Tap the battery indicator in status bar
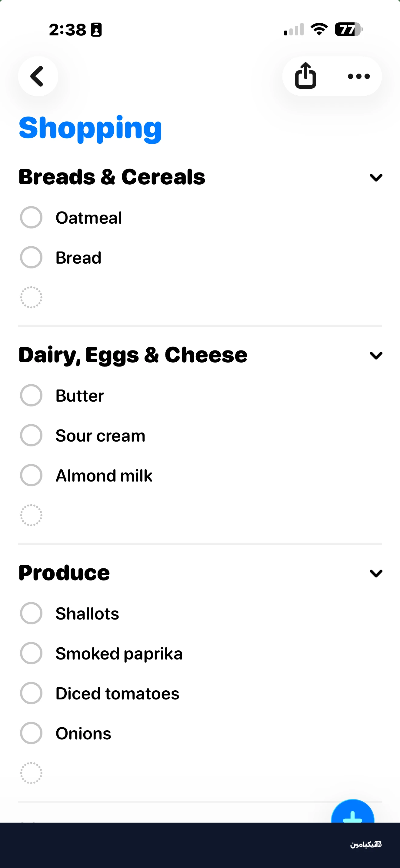The width and height of the screenshot is (400, 868). [348, 29]
